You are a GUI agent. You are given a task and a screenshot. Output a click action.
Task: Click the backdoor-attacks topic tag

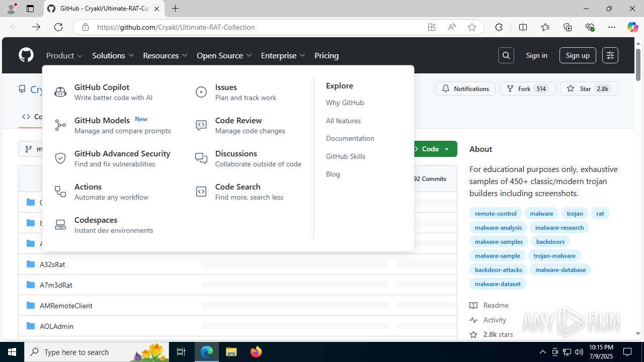click(499, 269)
